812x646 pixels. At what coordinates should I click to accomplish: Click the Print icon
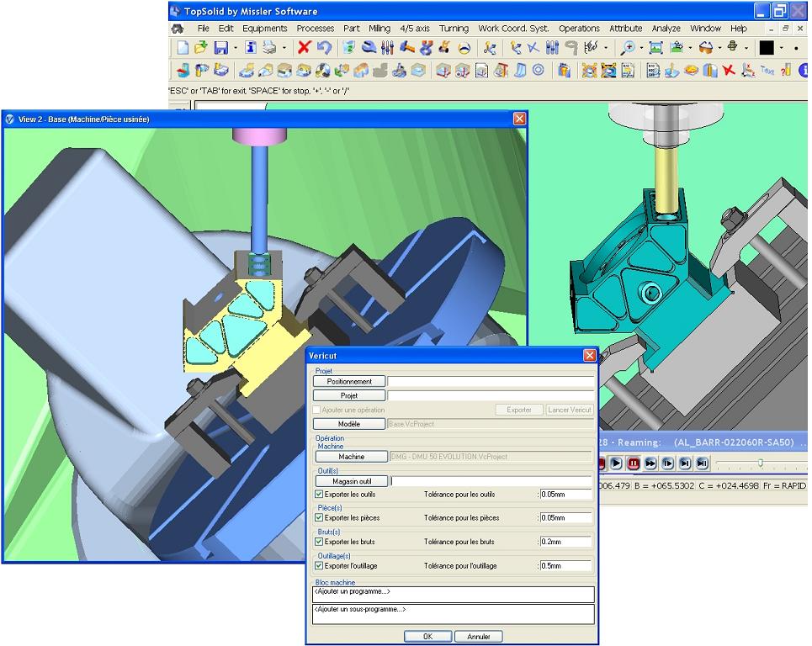[269, 48]
